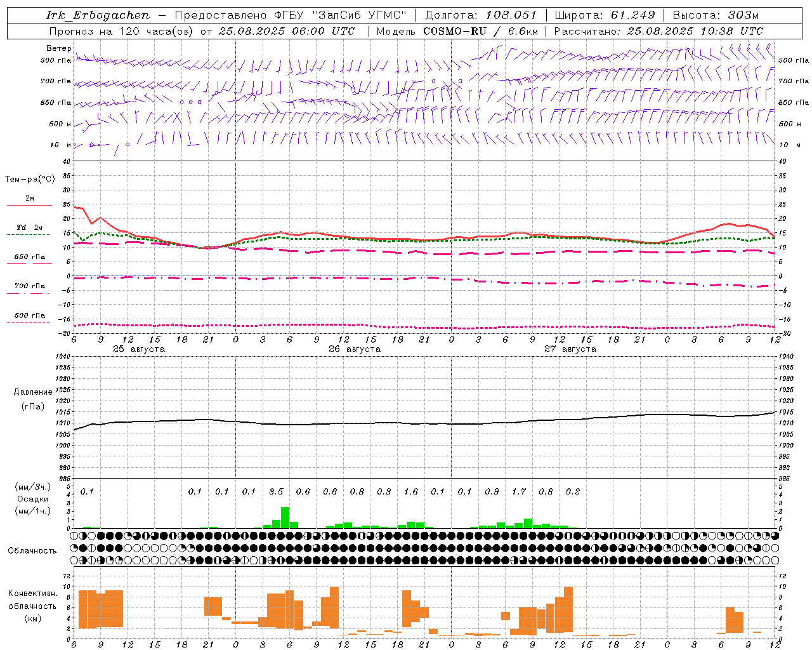Click the Широта: 61.249 value
Viewport: 812px width, 650px height.
605,15
